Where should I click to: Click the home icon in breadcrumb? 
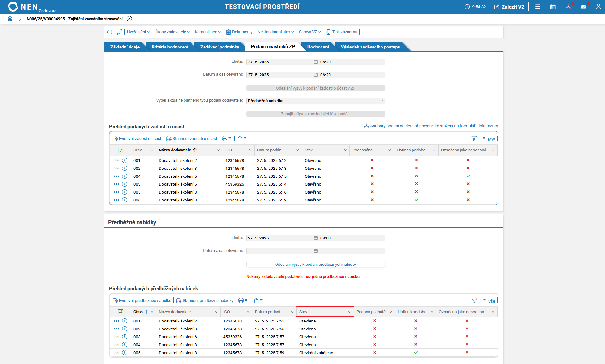point(10,19)
